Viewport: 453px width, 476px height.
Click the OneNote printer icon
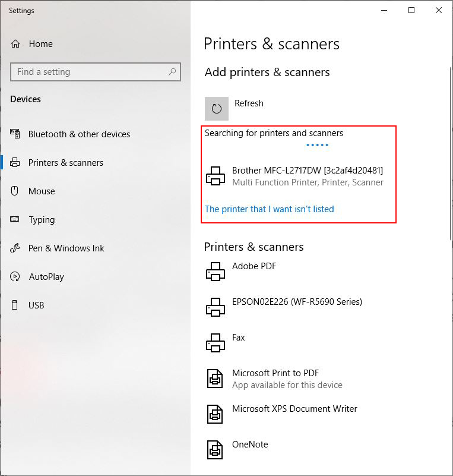pos(215,450)
